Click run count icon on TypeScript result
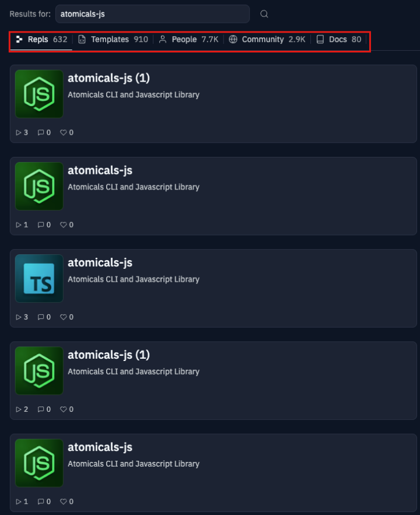Screen dimensions: 420x515 pyautogui.click(x=19, y=317)
